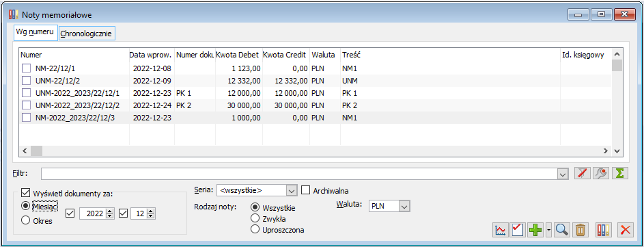Tick the checkbox for UNM-2022_2023/22/12/2
The height and width of the screenshot is (247, 644).
pos(26,105)
